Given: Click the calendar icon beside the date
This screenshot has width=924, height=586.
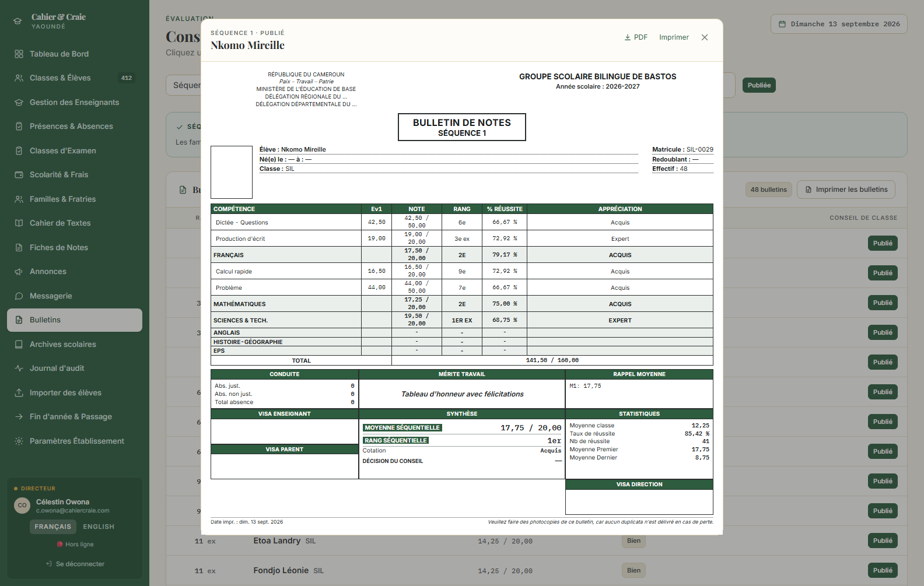Looking at the screenshot, I should click(x=782, y=24).
